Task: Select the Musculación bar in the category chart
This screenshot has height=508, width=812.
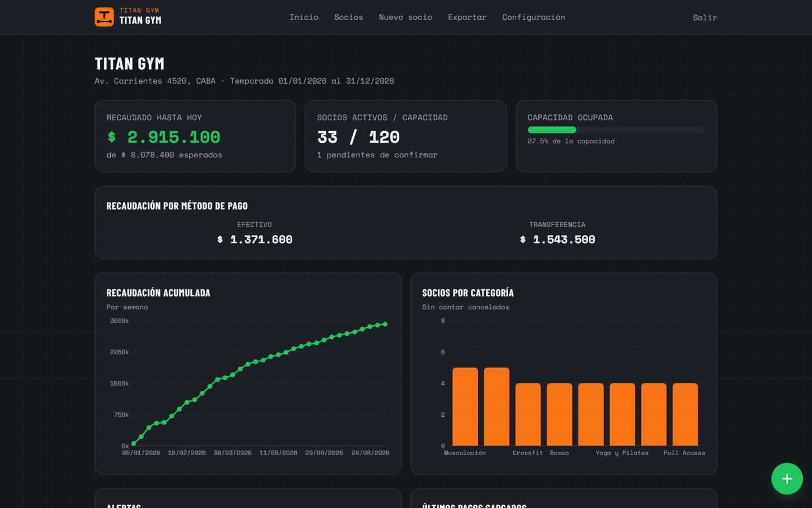Action: (x=465, y=406)
